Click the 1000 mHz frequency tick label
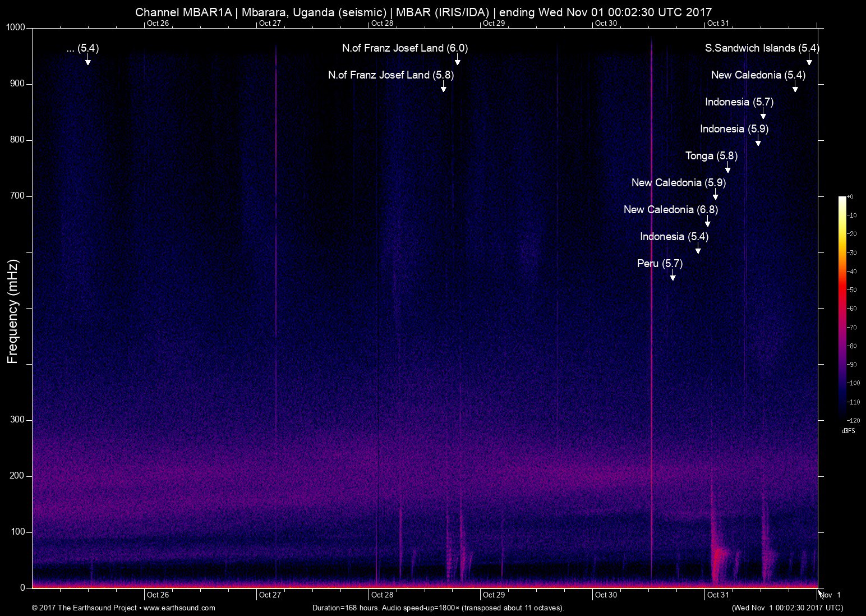The image size is (866, 616). [x=16, y=27]
